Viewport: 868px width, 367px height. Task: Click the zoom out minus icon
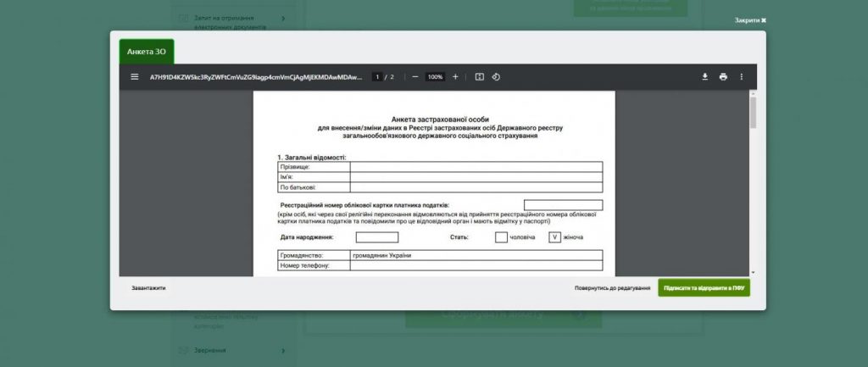[415, 77]
